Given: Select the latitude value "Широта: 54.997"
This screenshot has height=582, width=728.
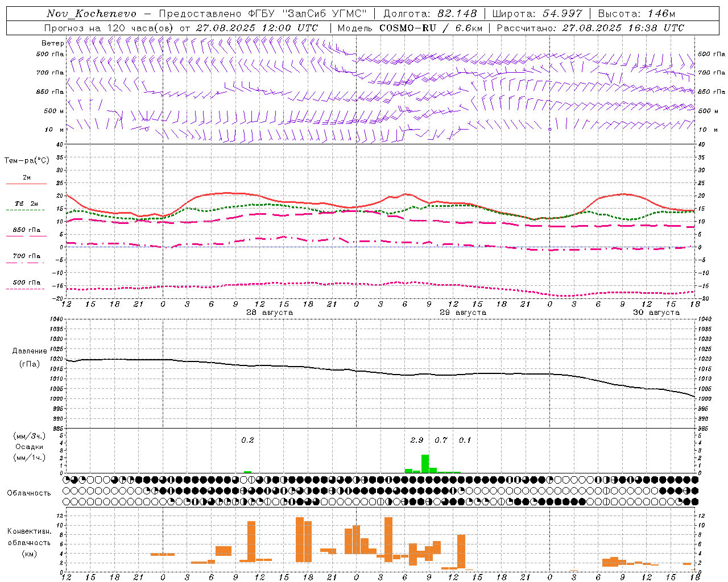Looking at the screenshot, I should [x=537, y=14].
